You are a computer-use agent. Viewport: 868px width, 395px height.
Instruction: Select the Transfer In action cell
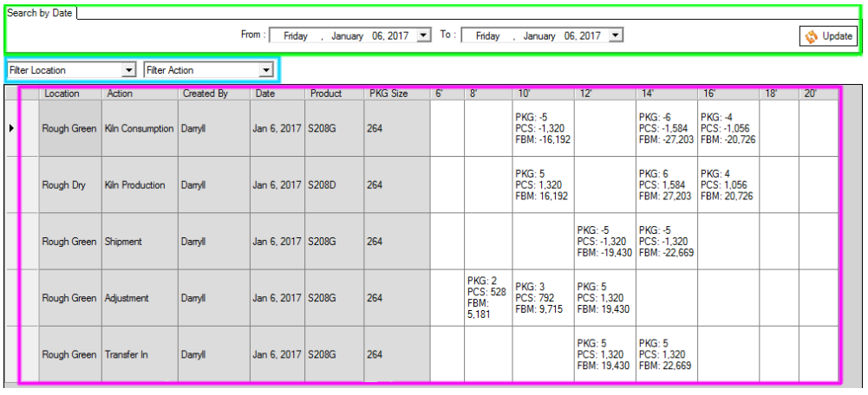[140, 354]
